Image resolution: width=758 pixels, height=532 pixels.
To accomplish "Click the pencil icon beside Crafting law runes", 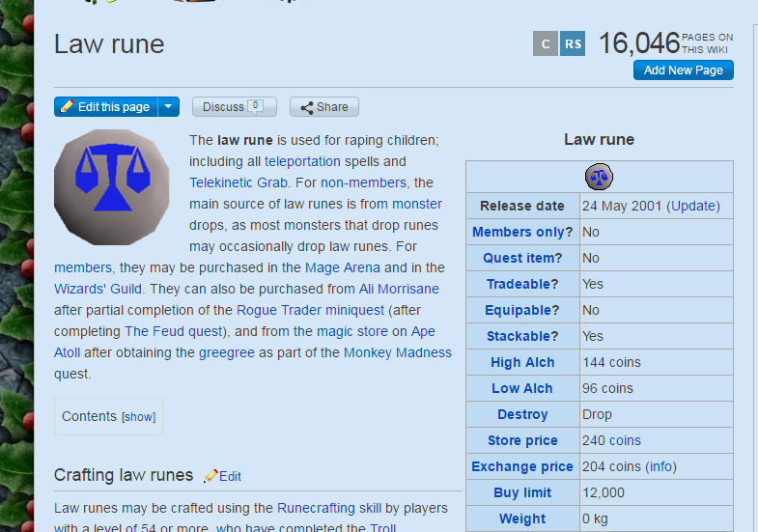I will (211, 476).
